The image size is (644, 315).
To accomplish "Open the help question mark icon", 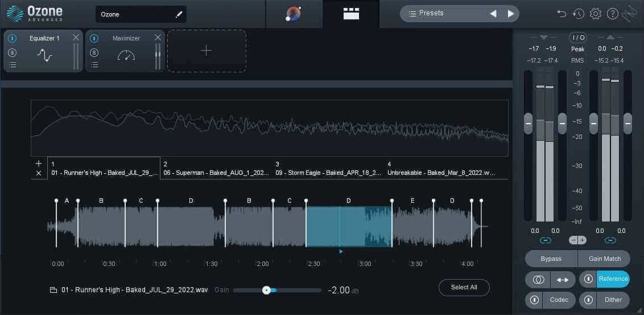I will click(612, 14).
